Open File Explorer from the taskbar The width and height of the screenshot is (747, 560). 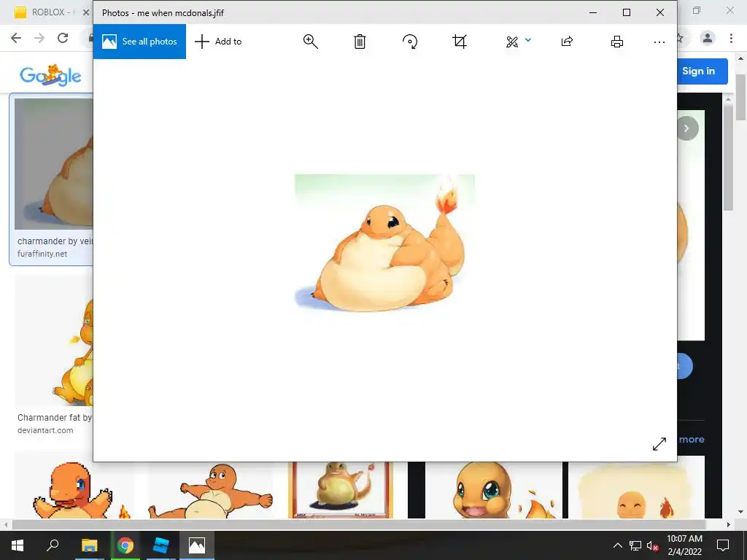click(89, 545)
